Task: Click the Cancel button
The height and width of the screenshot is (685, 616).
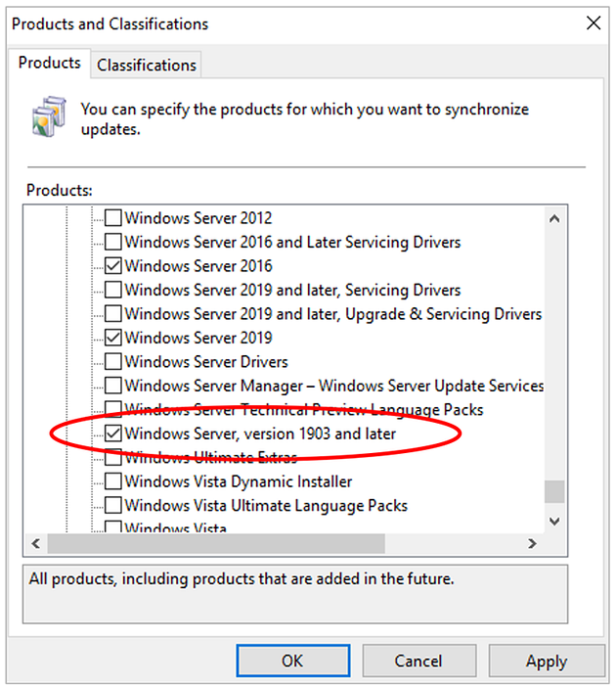Action: 418,661
